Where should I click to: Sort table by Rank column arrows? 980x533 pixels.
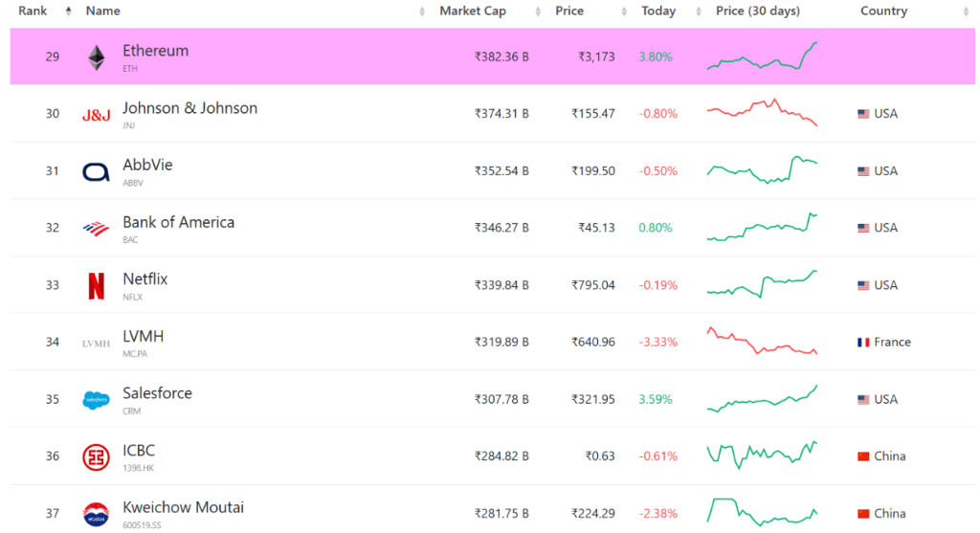(x=68, y=11)
